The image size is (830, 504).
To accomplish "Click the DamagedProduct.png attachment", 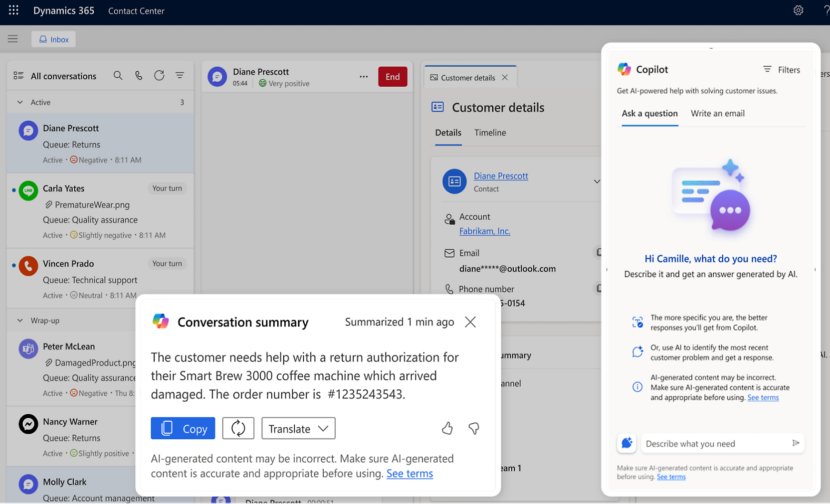I will 90,362.
